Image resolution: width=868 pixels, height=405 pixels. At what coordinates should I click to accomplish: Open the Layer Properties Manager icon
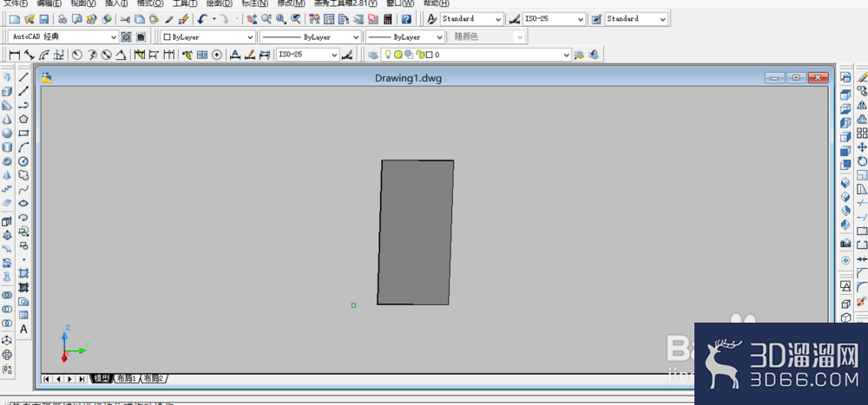[x=373, y=55]
